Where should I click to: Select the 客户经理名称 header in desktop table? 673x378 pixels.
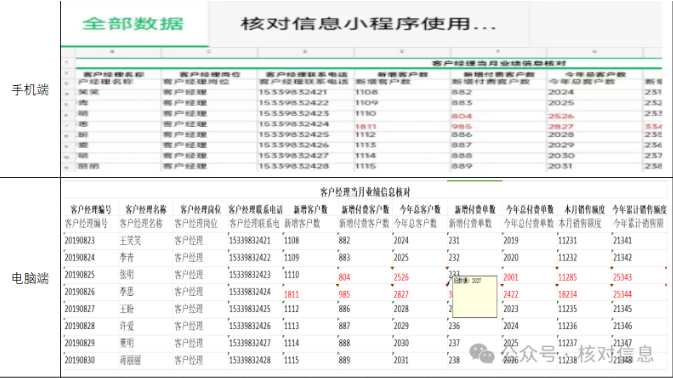click(x=146, y=209)
